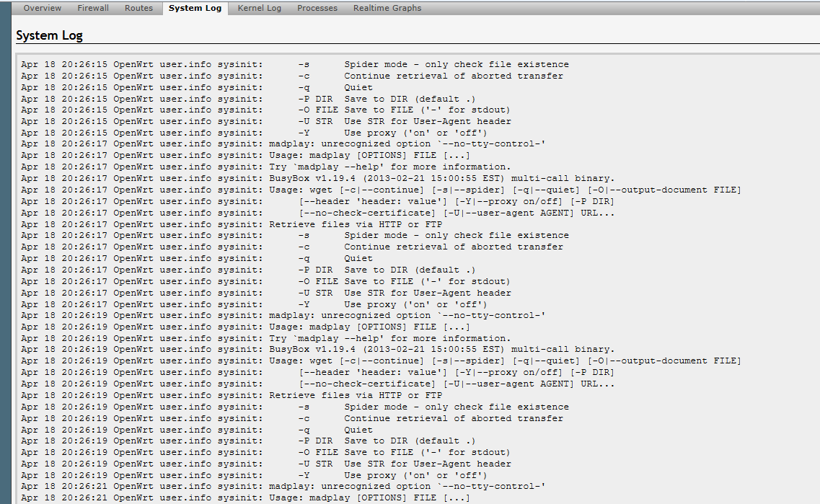This screenshot has width=820, height=504.
Task: Switch to the Overview tab
Action: click(x=43, y=9)
